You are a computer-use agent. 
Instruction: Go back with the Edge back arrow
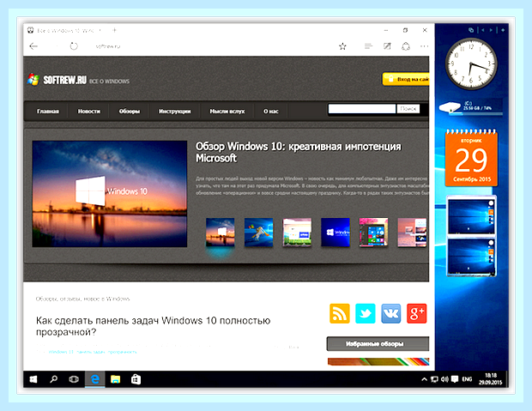tap(33, 46)
